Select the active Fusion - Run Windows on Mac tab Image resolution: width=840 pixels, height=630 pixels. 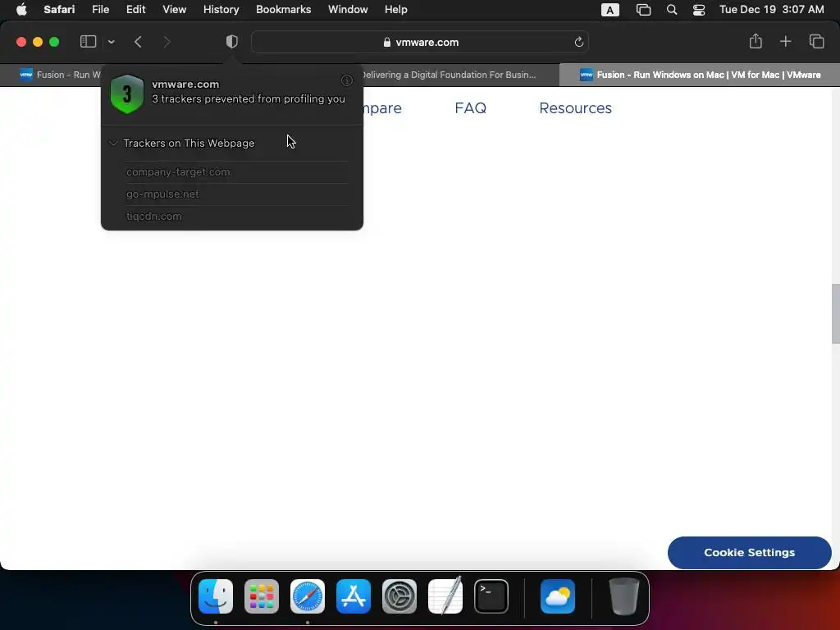699,75
